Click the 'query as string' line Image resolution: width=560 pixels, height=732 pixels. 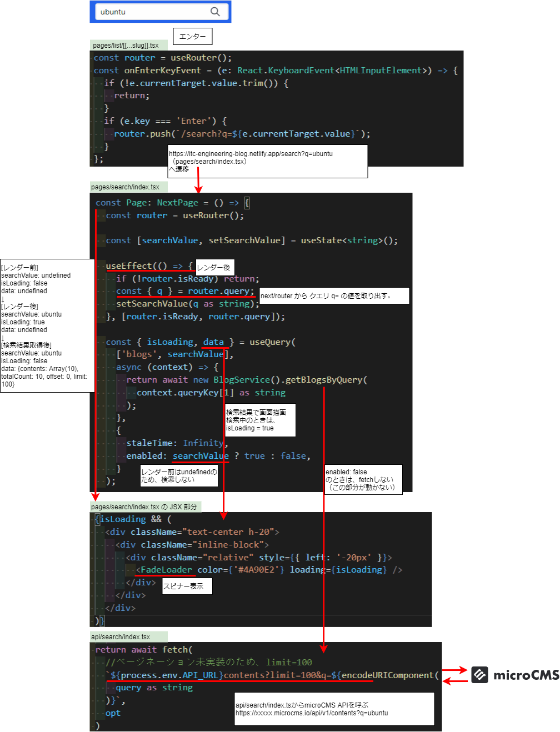[x=154, y=688]
